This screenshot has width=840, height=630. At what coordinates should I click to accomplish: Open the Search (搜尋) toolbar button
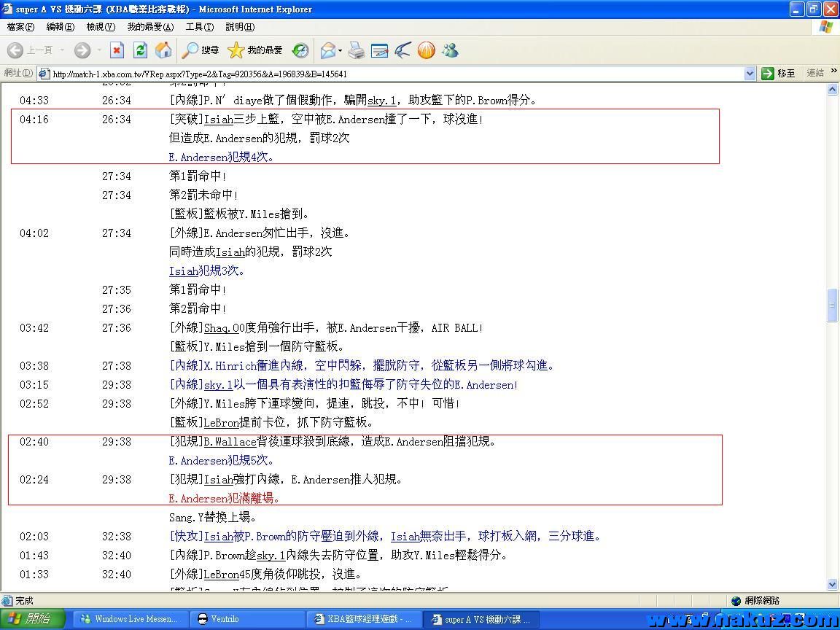(x=201, y=50)
